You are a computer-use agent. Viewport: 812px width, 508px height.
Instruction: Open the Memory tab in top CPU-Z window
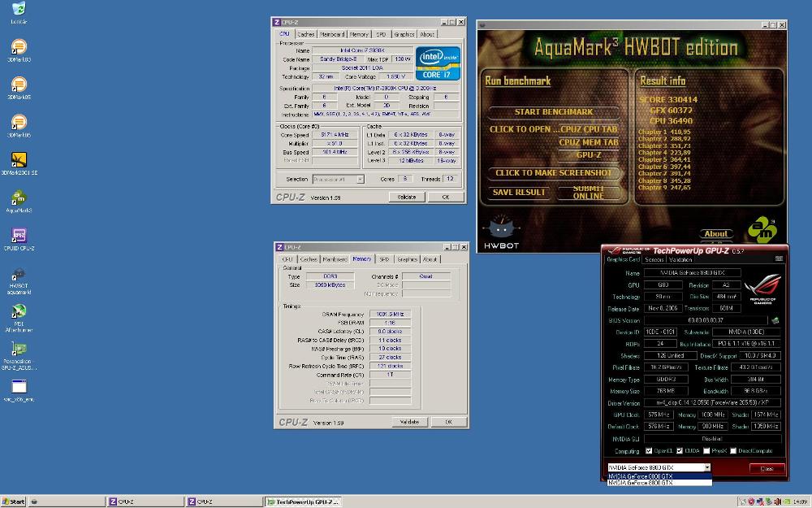click(x=359, y=34)
